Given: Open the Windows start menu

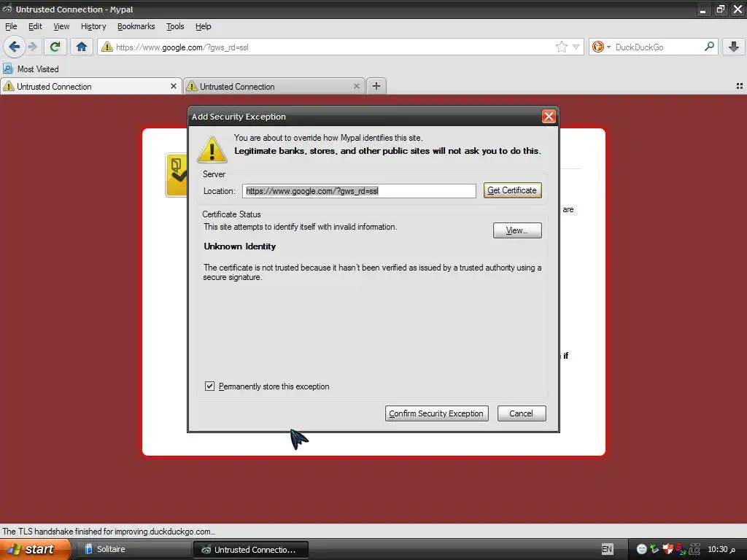Looking at the screenshot, I should pyautogui.click(x=34, y=549).
